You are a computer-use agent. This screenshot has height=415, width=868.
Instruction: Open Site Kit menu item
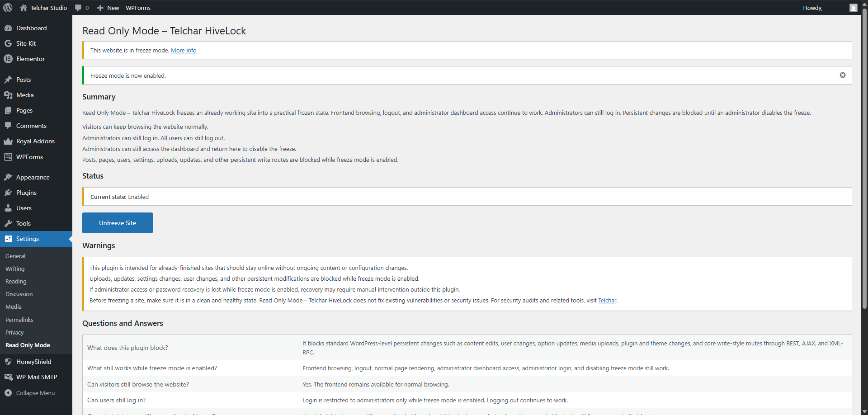(36, 43)
